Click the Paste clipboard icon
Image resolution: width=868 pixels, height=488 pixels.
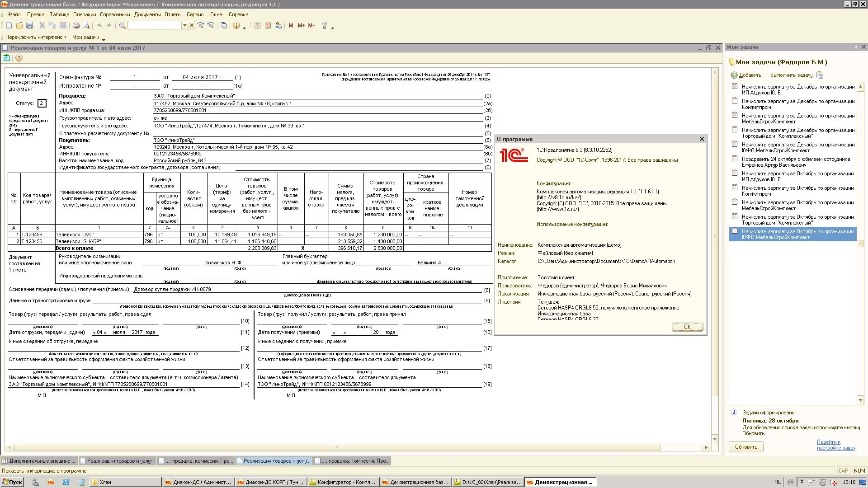pos(63,26)
